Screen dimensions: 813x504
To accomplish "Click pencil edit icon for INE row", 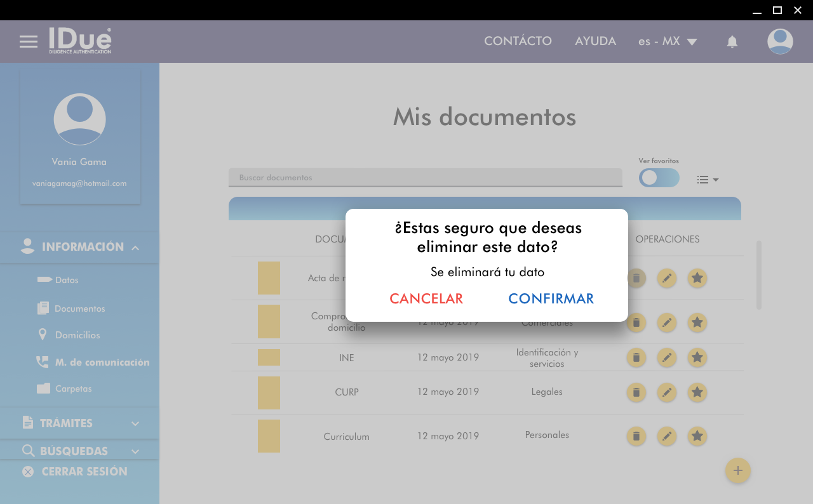I will coord(666,357).
